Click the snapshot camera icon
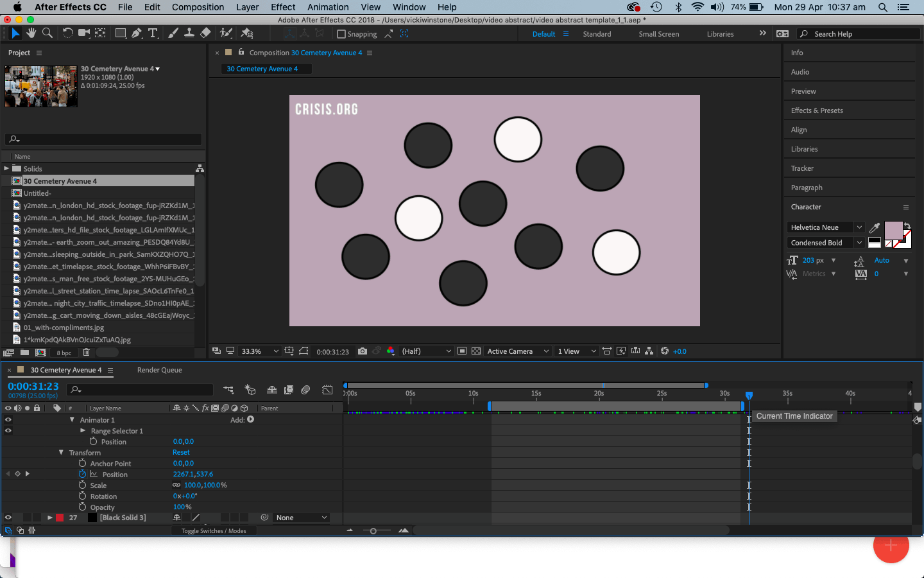Viewport: 924px width, 578px height. [x=363, y=351]
